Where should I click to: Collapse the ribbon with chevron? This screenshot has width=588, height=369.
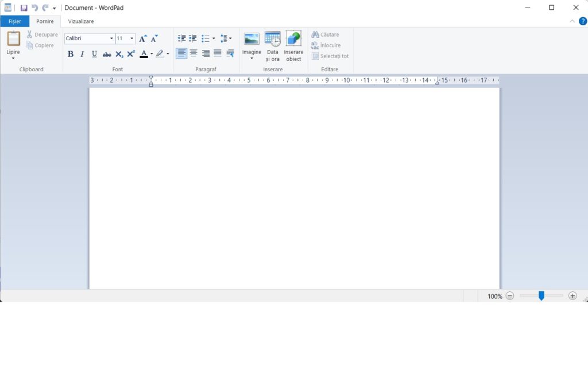[x=572, y=21]
